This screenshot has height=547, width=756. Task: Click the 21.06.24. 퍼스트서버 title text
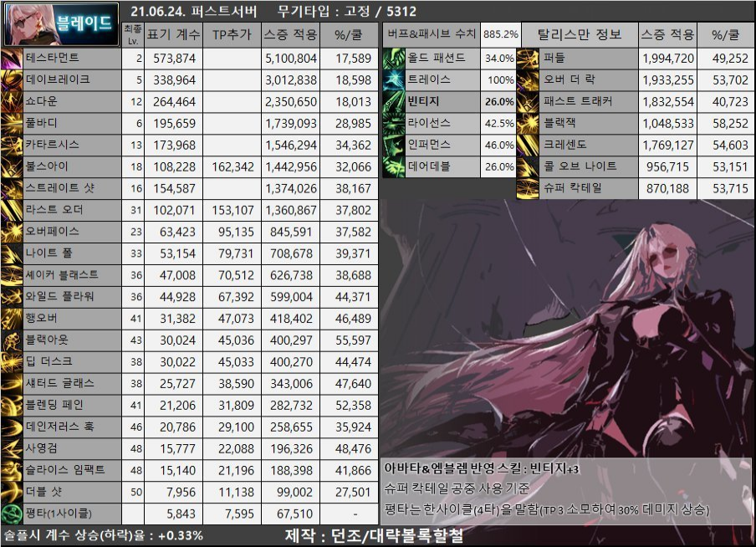tap(193, 11)
